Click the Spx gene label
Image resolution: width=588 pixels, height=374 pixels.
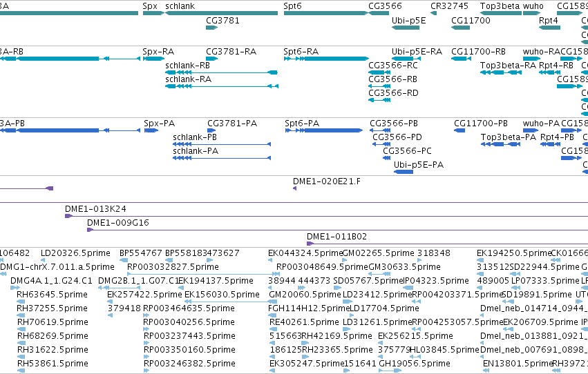tap(150, 6)
